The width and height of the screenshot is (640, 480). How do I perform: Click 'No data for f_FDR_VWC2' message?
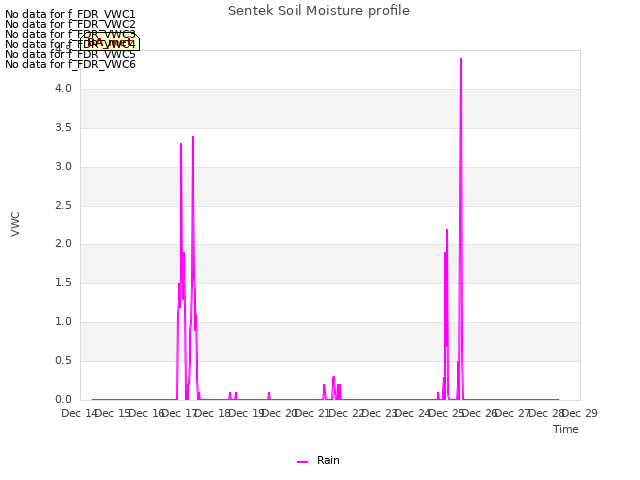tap(70, 24)
